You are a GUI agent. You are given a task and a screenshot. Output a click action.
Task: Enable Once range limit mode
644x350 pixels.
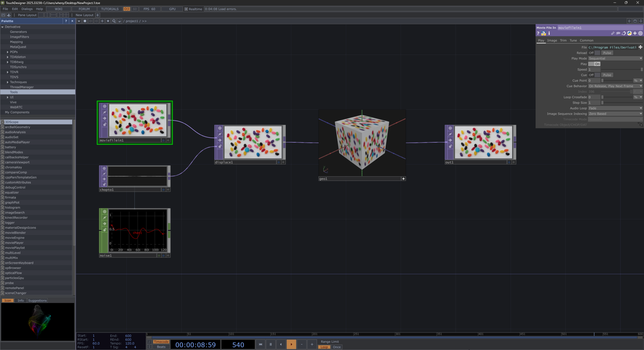(337, 347)
